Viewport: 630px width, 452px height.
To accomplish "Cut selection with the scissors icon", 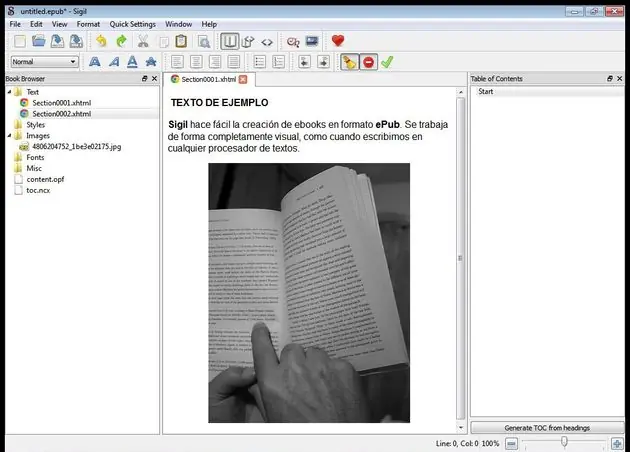I will 143,41.
